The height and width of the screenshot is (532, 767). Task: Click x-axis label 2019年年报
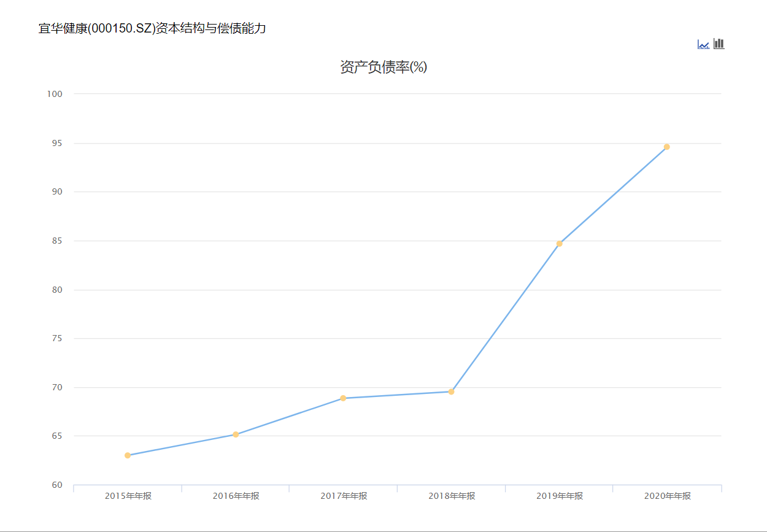[560, 496]
